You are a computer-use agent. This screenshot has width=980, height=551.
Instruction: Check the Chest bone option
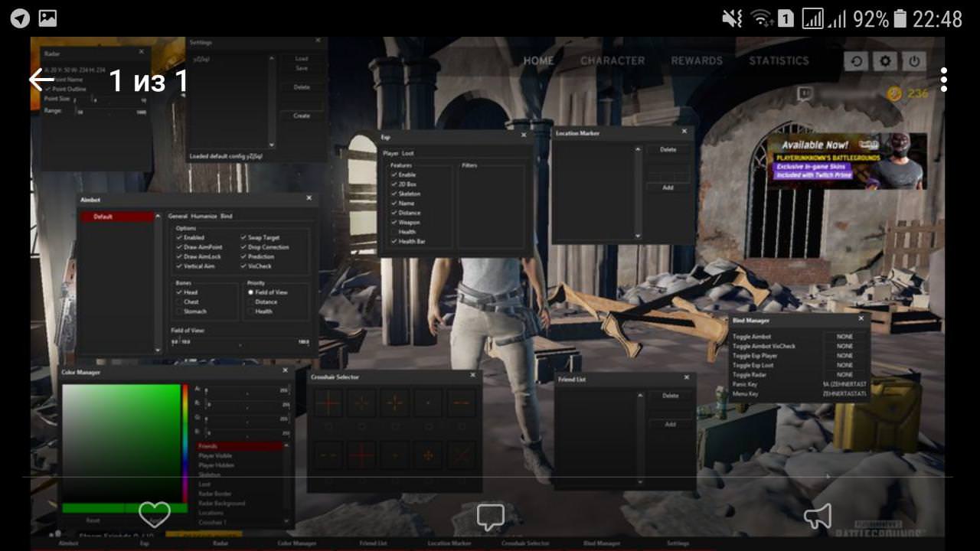pyautogui.click(x=179, y=302)
